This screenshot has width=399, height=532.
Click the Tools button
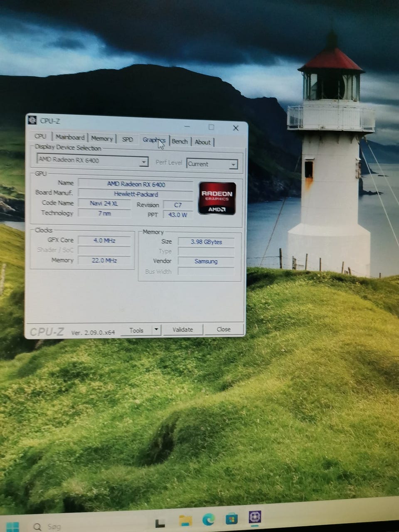click(x=136, y=330)
